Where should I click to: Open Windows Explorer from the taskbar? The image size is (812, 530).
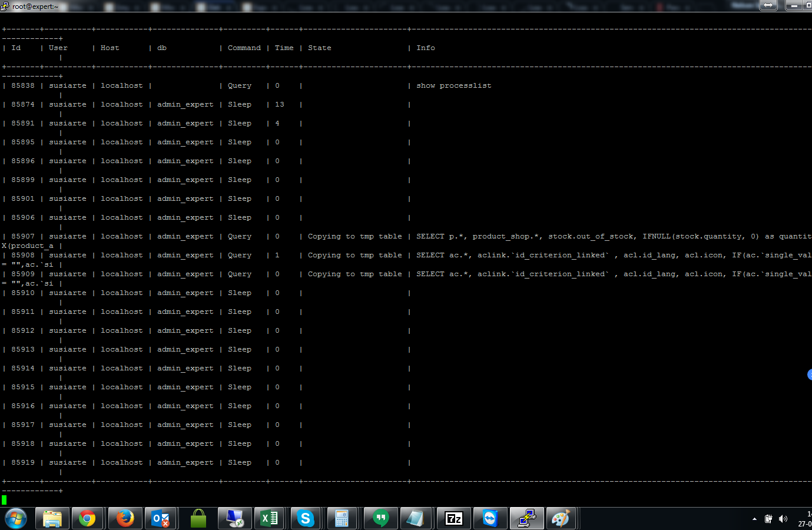tap(52, 519)
